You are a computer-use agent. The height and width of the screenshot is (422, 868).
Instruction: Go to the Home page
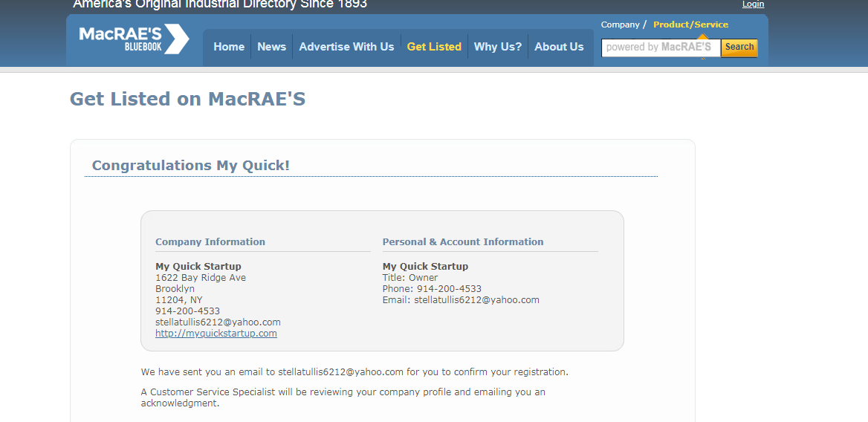[x=229, y=47]
